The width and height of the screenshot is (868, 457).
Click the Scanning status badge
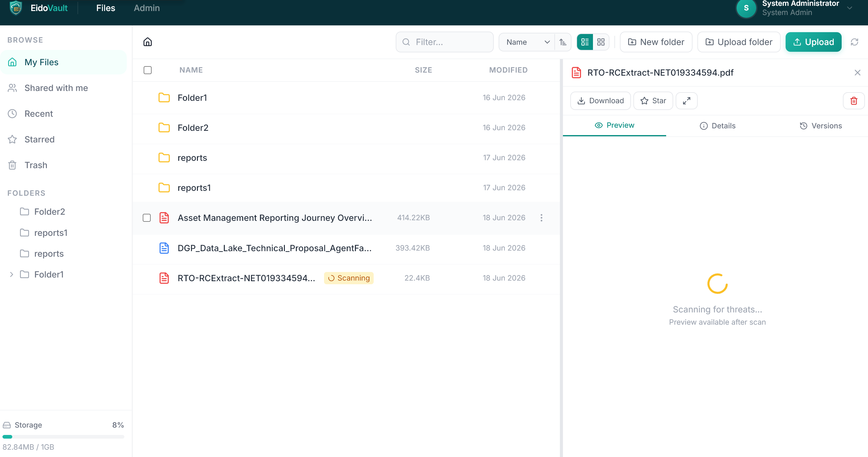349,278
